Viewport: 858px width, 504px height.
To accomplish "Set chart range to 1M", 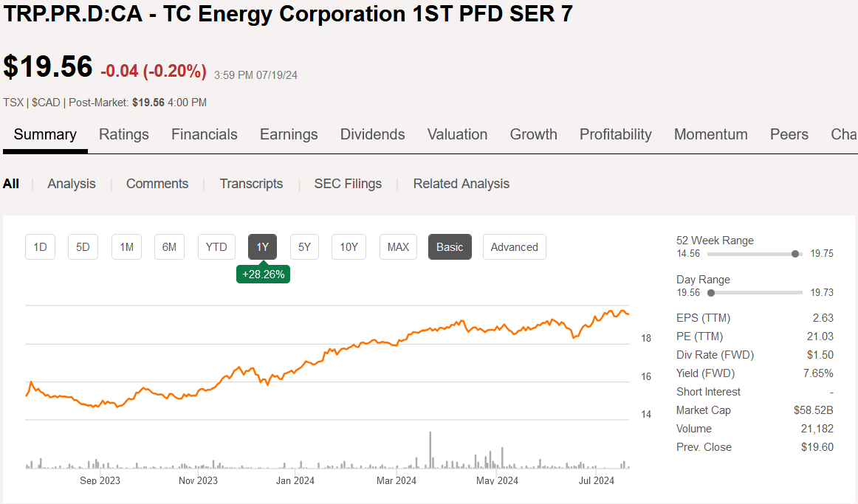I will click(x=126, y=246).
